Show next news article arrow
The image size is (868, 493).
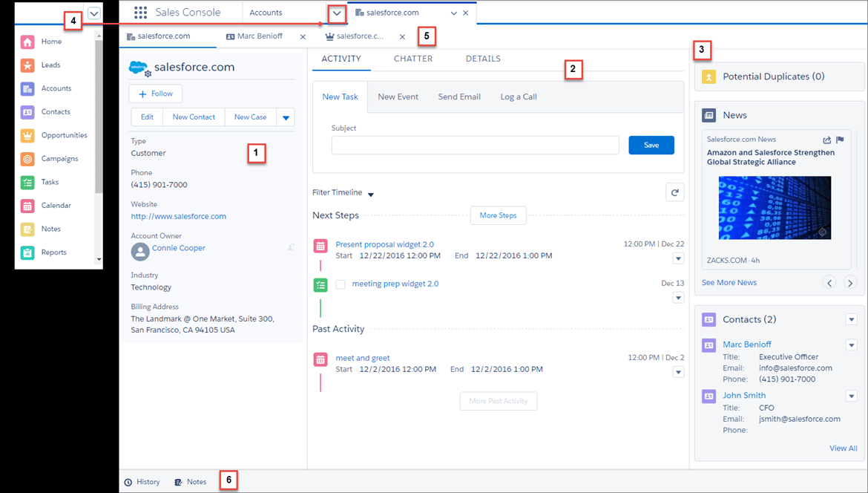coord(850,282)
